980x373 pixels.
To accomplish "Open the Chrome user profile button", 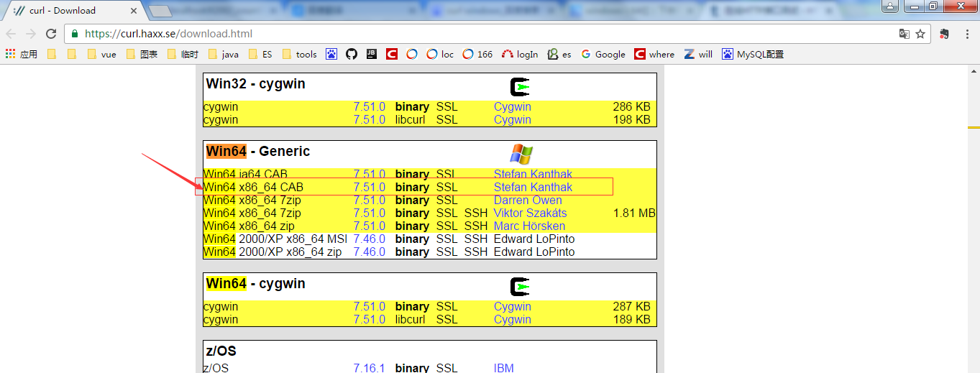I will coord(890,6).
